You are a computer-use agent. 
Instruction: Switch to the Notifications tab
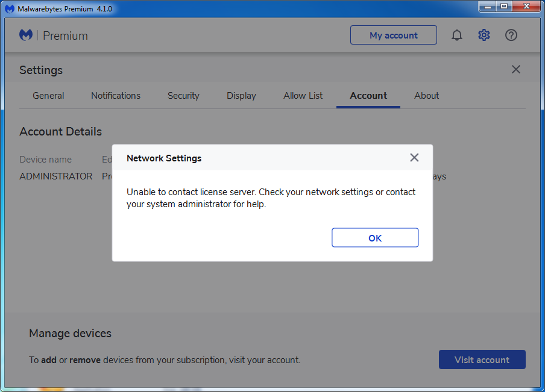pos(116,96)
